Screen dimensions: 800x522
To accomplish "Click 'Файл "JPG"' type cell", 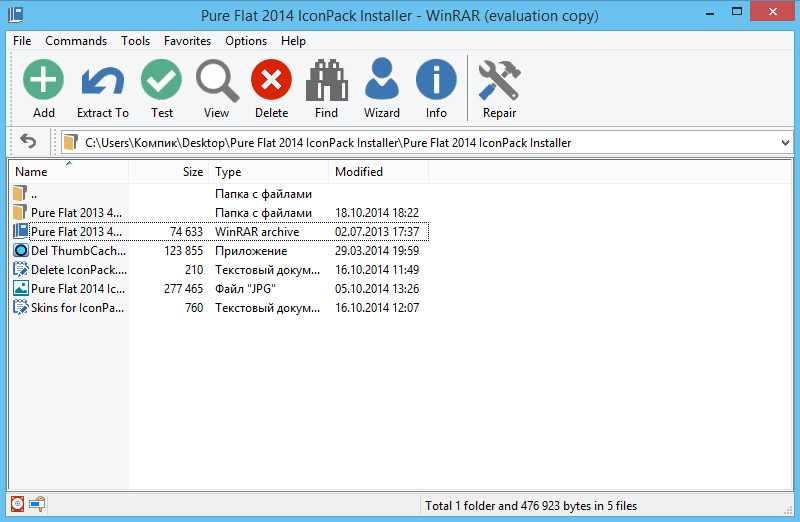I will coord(245,288).
